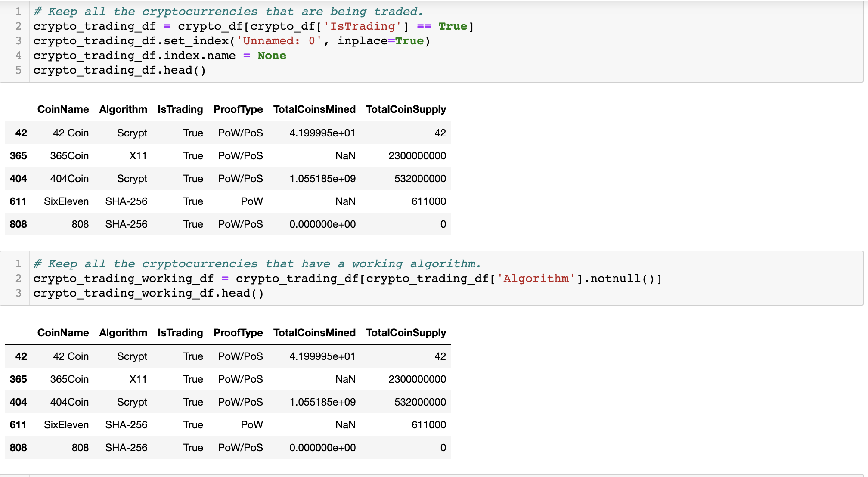Click second code cell's comment line
Screen dimensions: 868x477
pyautogui.click(x=257, y=264)
